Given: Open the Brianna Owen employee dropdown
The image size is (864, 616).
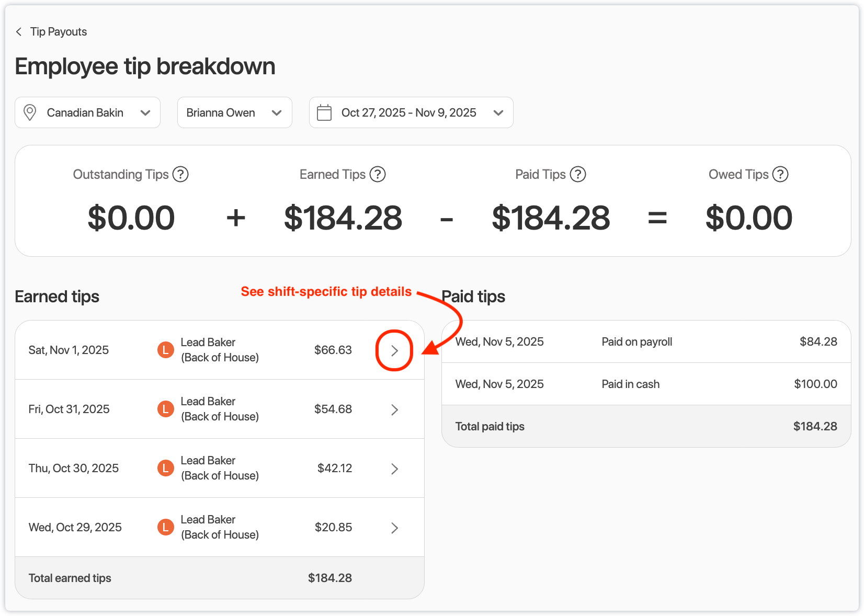Looking at the screenshot, I should point(234,112).
